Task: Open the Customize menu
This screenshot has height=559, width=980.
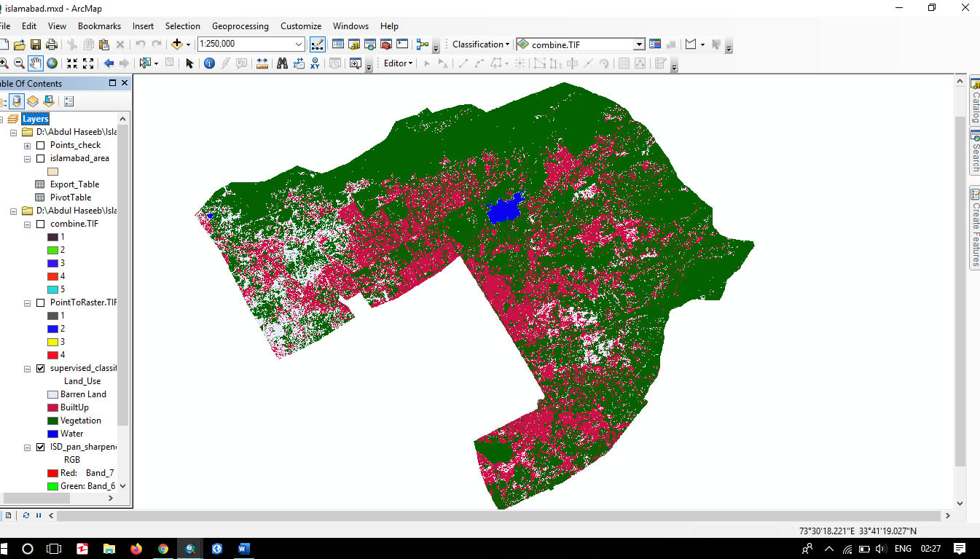Action: [301, 26]
